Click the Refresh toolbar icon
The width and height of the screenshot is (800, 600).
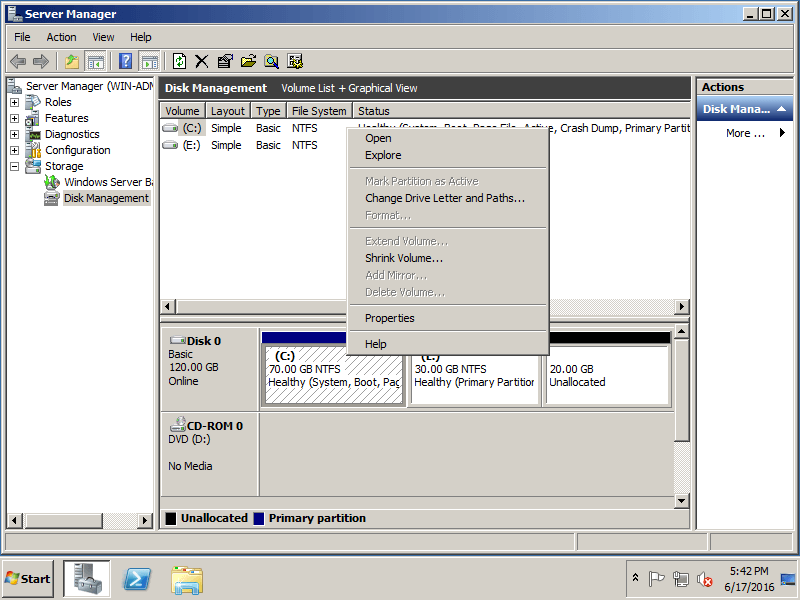[x=179, y=62]
